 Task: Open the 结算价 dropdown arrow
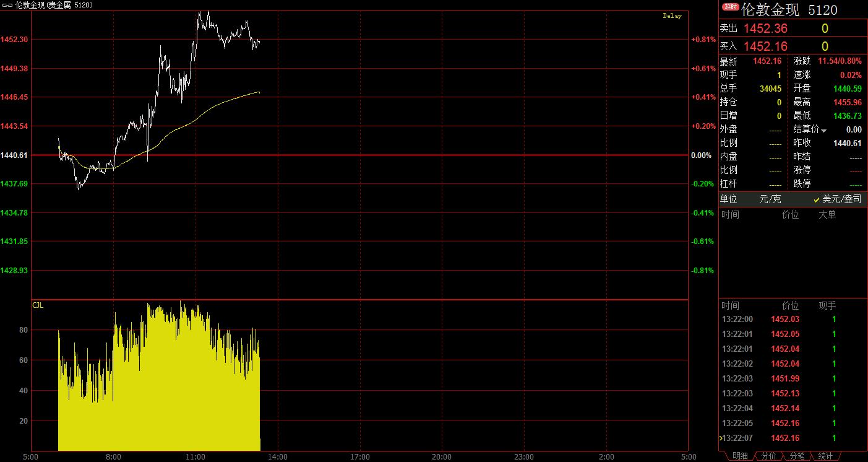pos(824,131)
